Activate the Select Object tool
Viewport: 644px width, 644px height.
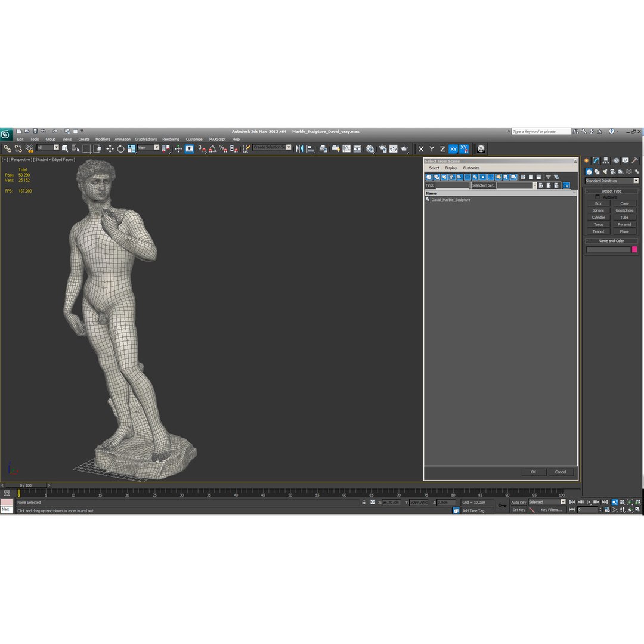[65, 148]
